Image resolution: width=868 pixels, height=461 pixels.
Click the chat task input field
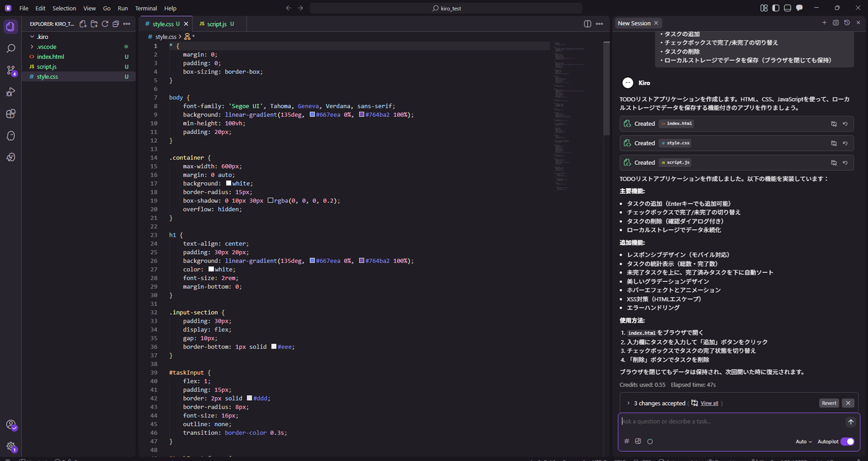[x=730, y=422]
